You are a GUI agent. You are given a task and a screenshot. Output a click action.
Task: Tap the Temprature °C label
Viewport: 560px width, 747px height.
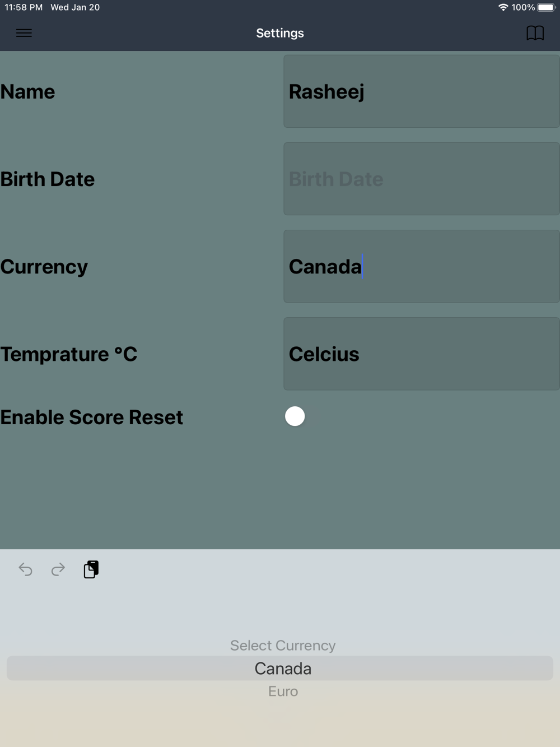point(68,354)
